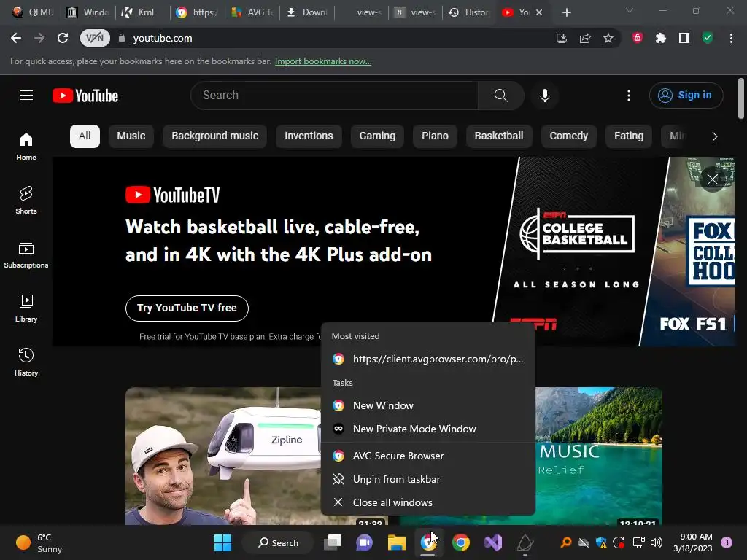Click the share page icon in the address bar
Image resolution: width=747 pixels, height=560 pixels.
pos(585,38)
